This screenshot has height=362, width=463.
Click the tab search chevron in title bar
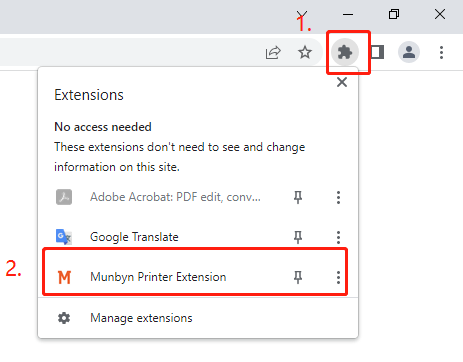[x=302, y=14]
